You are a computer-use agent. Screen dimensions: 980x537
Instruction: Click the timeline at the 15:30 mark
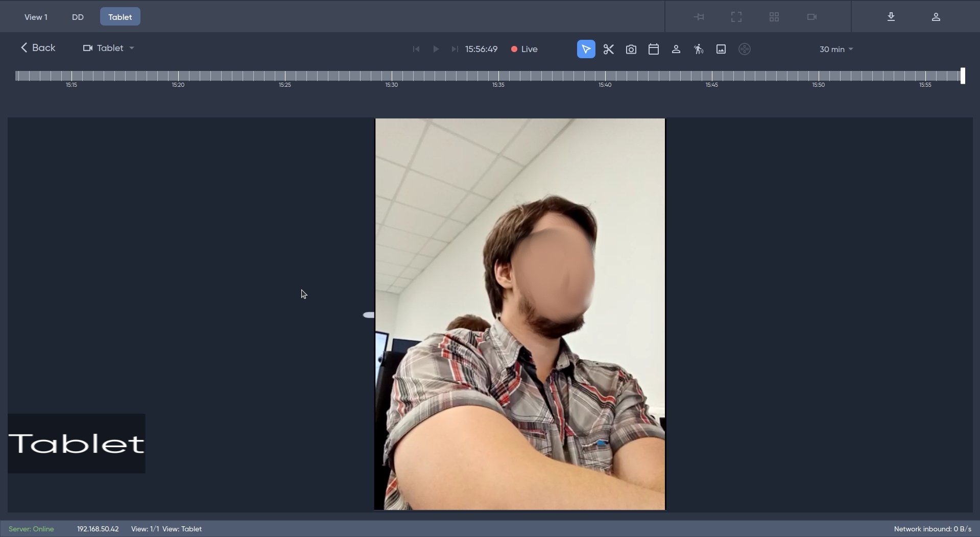pos(392,76)
